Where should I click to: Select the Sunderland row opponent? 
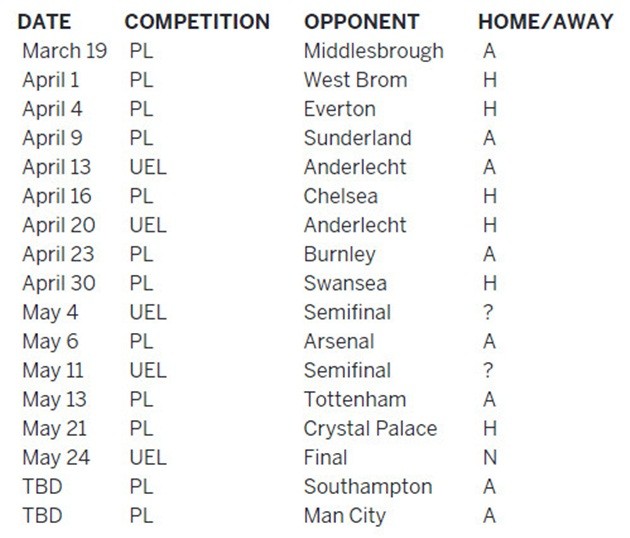358,138
